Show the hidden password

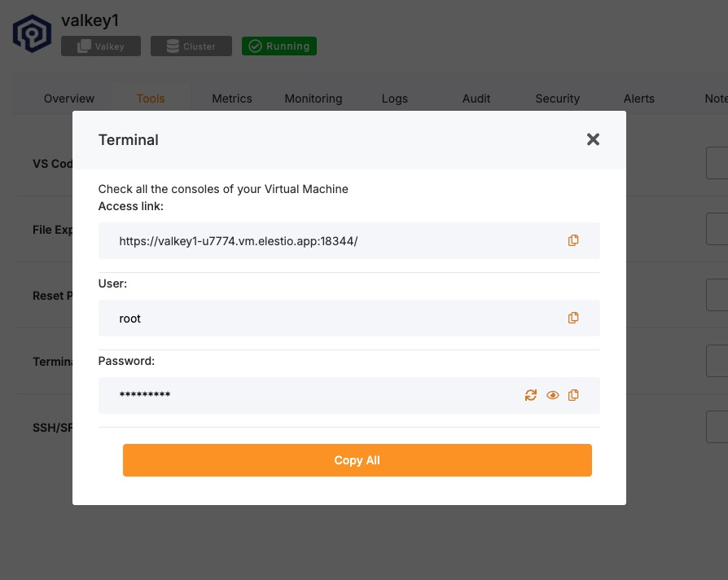pyautogui.click(x=552, y=395)
